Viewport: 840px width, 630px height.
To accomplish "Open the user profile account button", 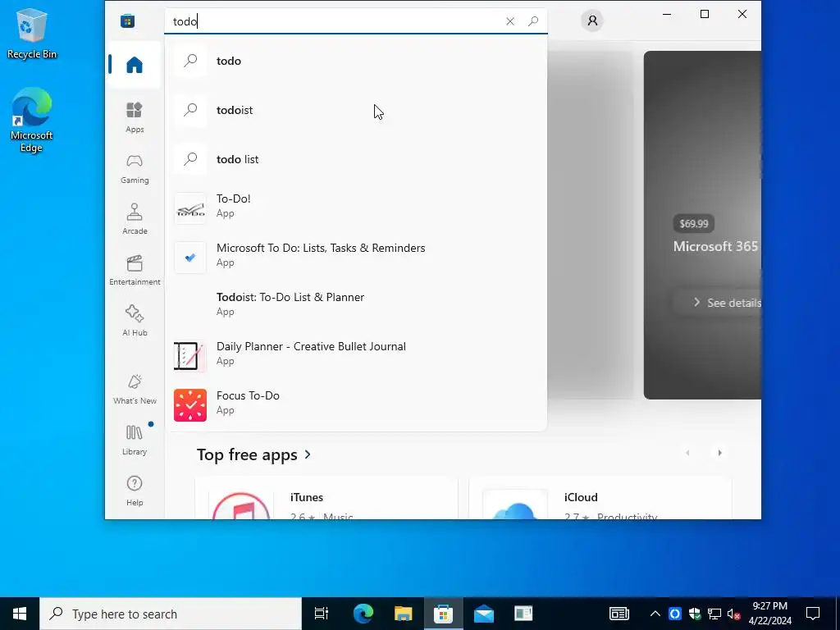I will (x=592, y=21).
